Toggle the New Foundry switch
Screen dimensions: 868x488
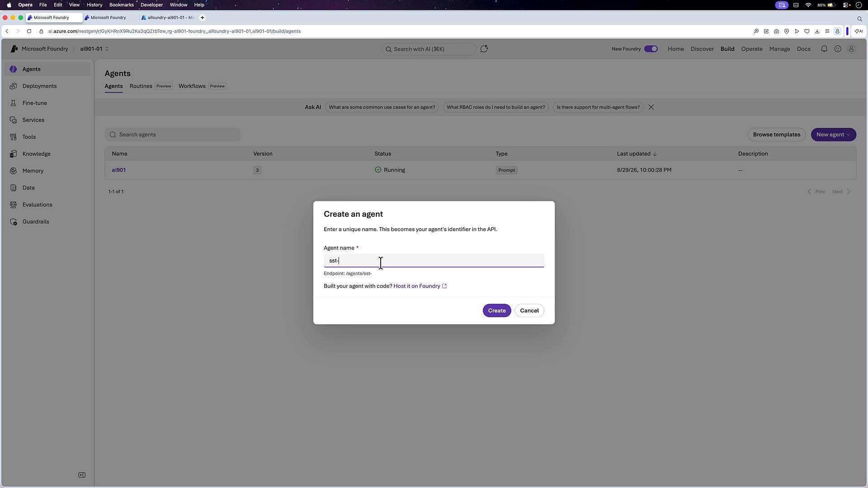click(651, 49)
